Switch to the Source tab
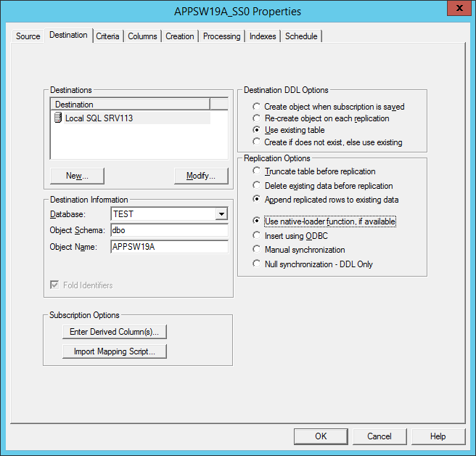This screenshot has width=476, height=456. [x=28, y=36]
